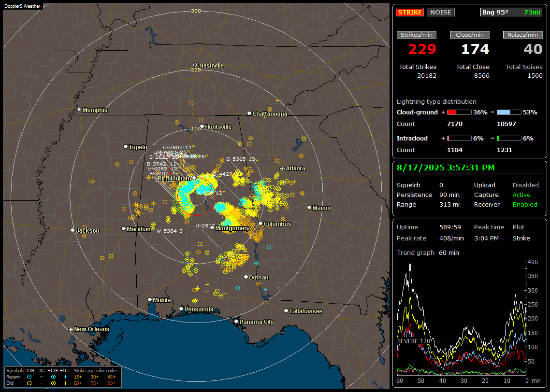Screen dimensions: 550x392
Task: Click the Peak rate 408/min value
Action: 451,238
